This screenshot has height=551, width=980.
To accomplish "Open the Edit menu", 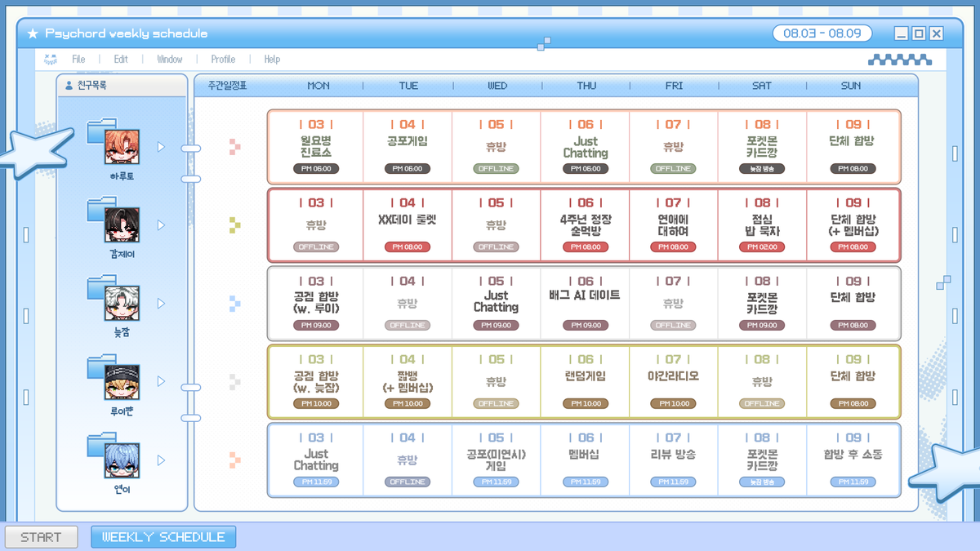I will point(121,60).
